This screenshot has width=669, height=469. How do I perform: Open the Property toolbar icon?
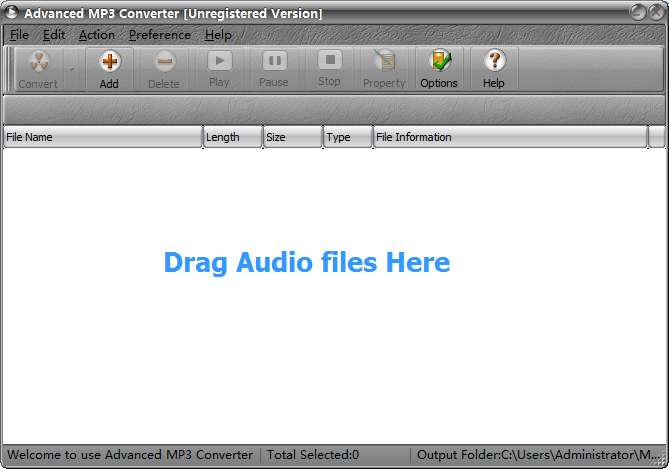[x=384, y=61]
